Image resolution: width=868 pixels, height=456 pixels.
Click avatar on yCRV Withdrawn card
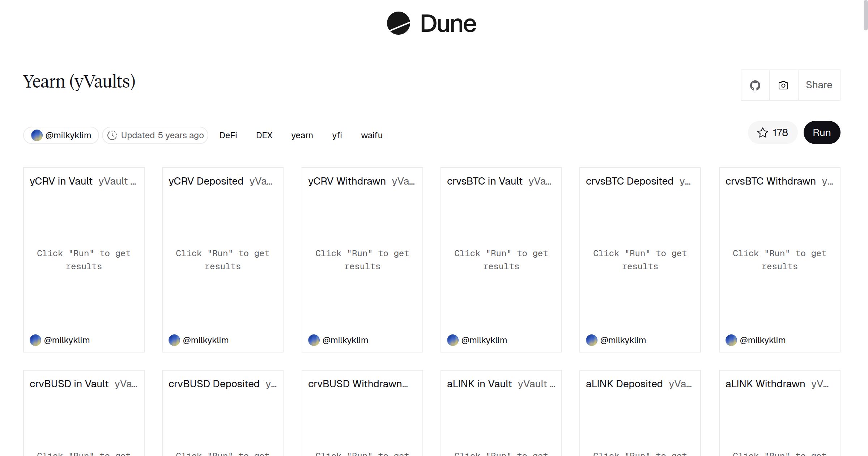pyautogui.click(x=314, y=340)
